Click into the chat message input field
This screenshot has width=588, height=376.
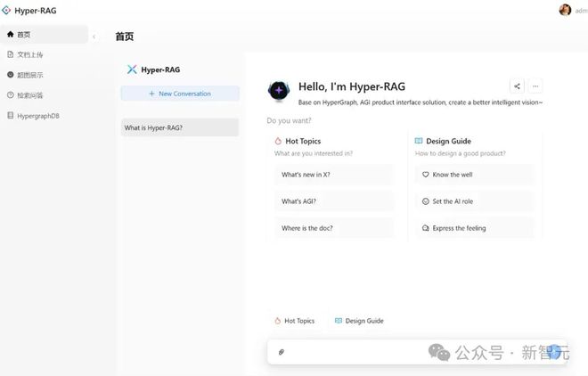pos(417,352)
